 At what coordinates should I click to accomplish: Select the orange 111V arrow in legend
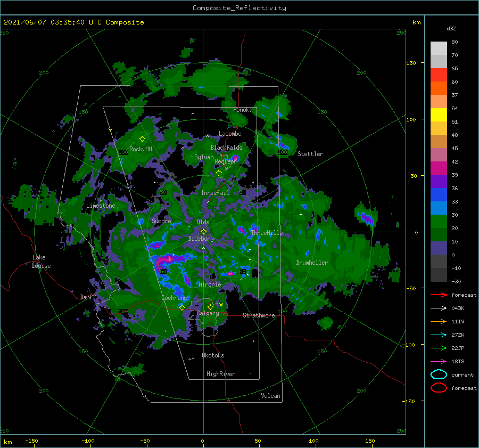pos(439,321)
